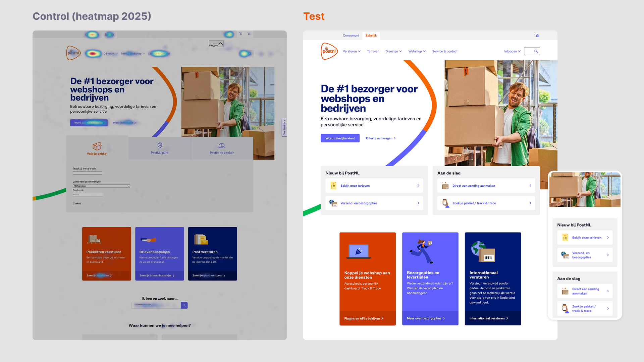Open the Zakelijk brievenbuspakjes link

(x=157, y=276)
